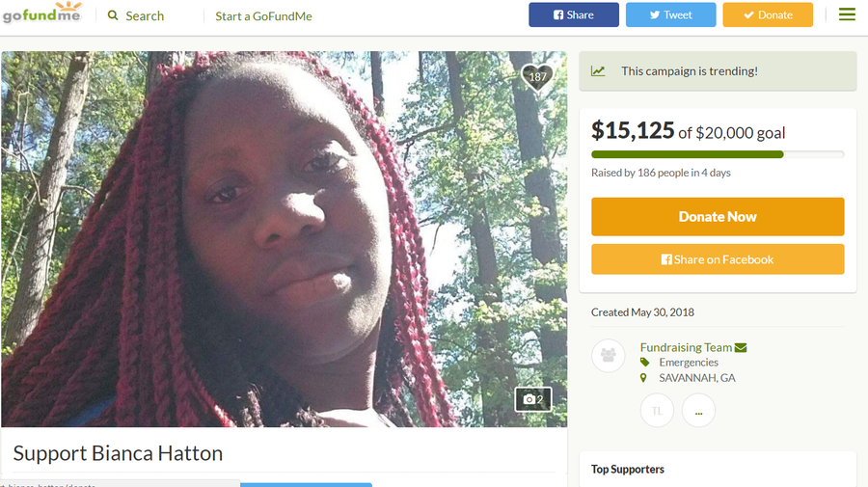Click the blue Facebook Share button
Screen dimensions: 868x487
(574, 14)
